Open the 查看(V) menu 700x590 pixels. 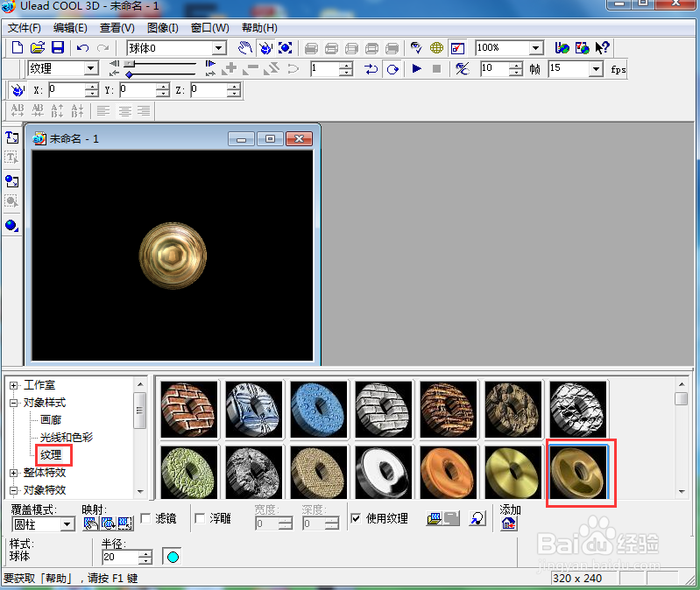pos(117,28)
